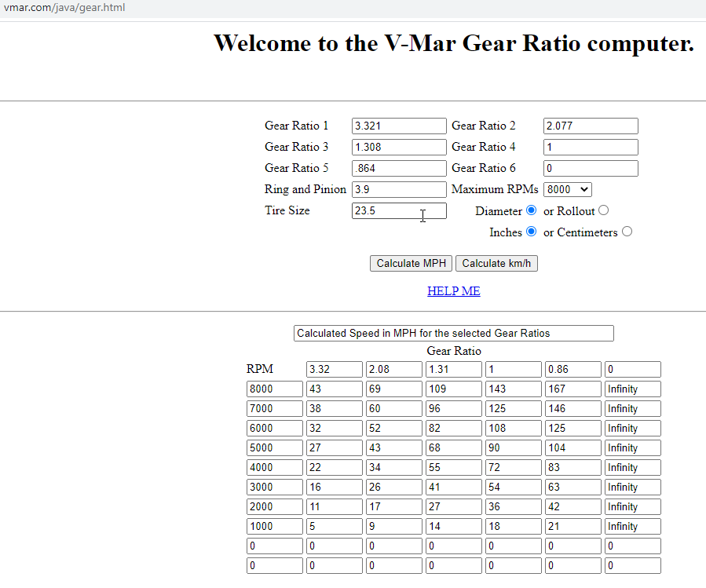This screenshot has height=588, width=706.
Task: Select the Gear Ratio 3 input box
Action: [399, 148]
